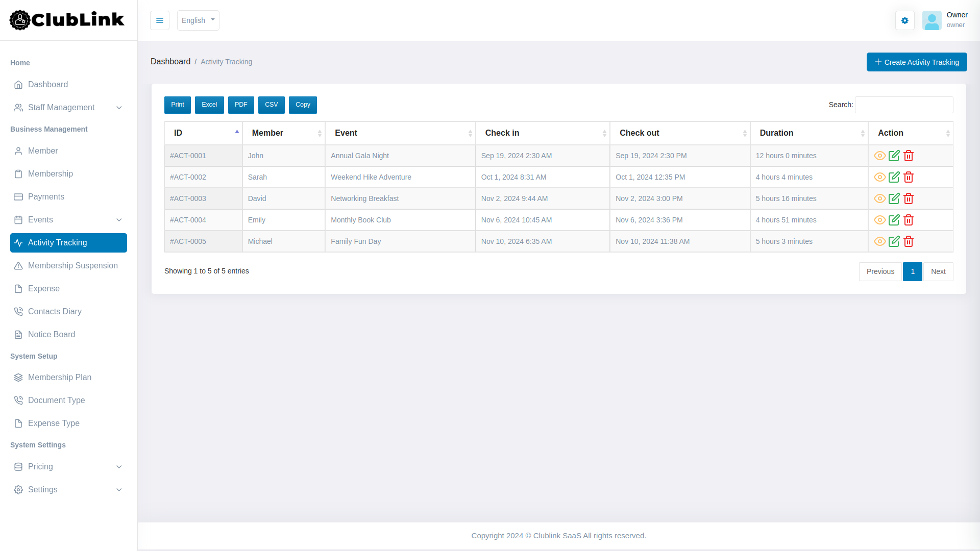Click Create Activity Tracking button
This screenshot has width=980, height=551.
916,62
